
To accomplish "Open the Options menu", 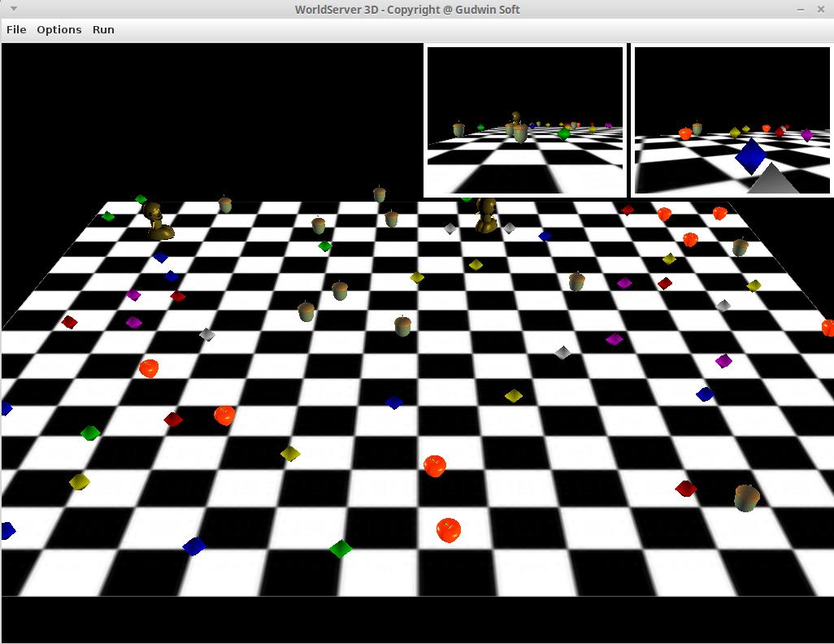I will 59,30.
